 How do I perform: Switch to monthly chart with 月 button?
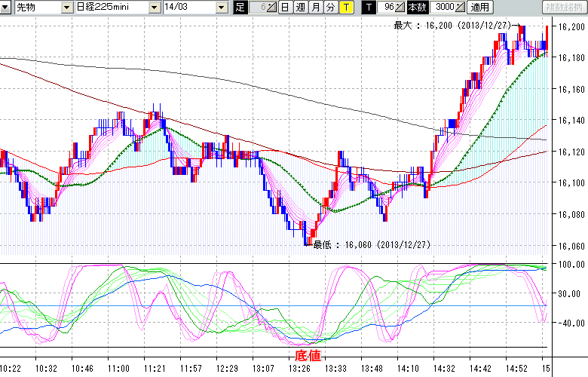315,8
